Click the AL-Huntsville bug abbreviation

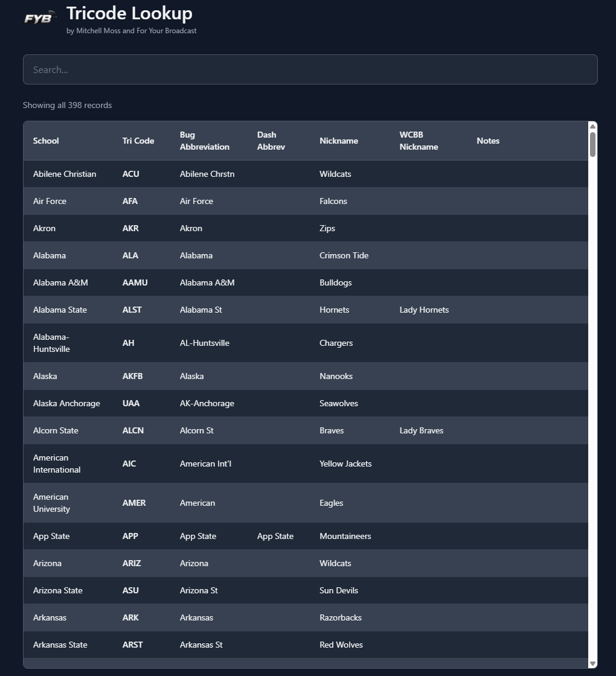tap(205, 343)
